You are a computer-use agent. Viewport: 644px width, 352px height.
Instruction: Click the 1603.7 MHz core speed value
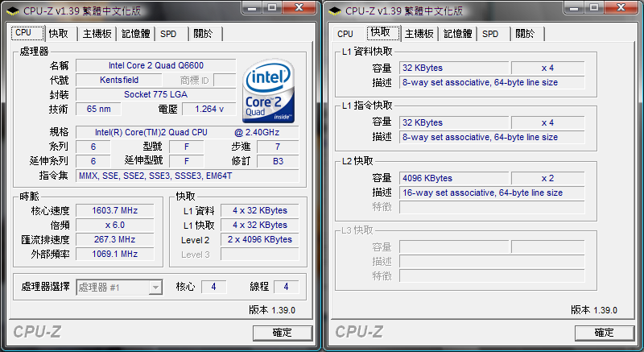tap(115, 211)
